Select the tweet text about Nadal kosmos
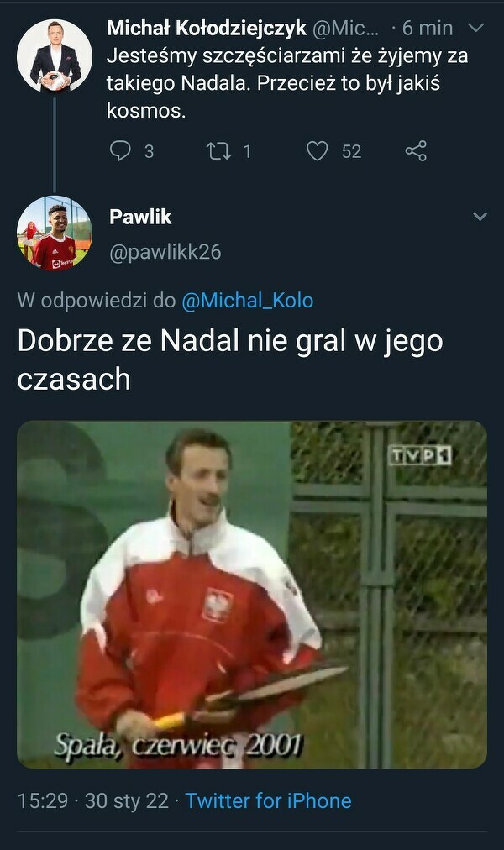This screenshot has height=850, width=504. 287,83
